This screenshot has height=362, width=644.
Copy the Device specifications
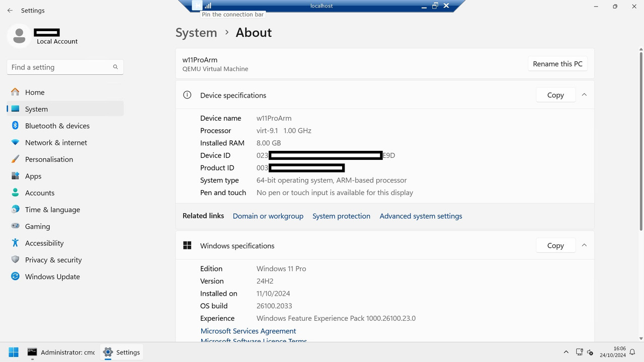[x=555, y=95]
